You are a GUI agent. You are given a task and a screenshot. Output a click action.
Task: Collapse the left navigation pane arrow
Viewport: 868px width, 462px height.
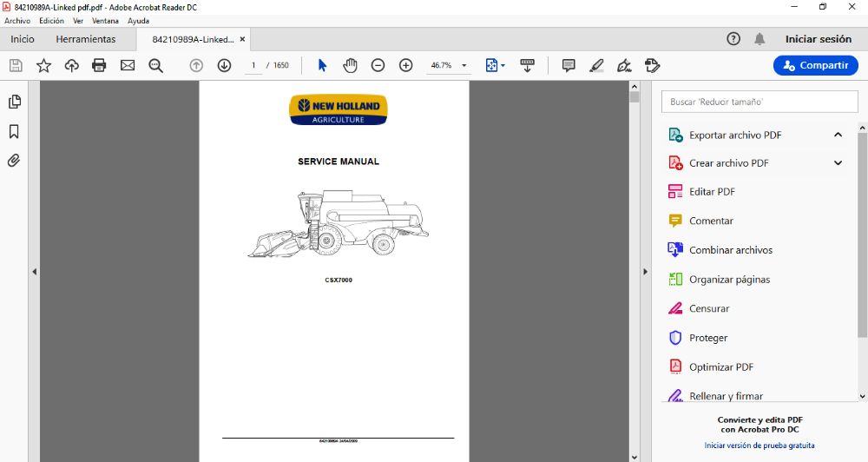pyautogui.click(x=35, y=272)
